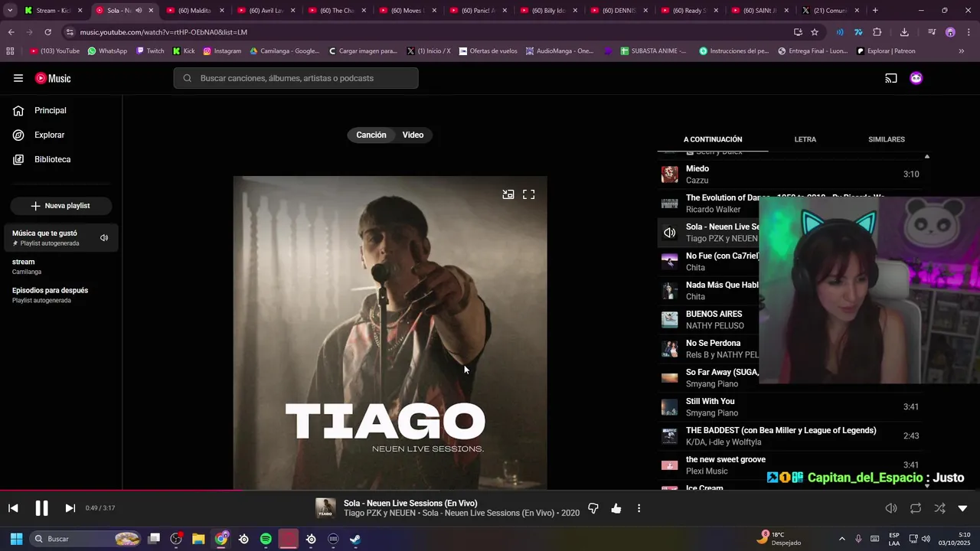Open more actions for current song

tap(639, 508)
